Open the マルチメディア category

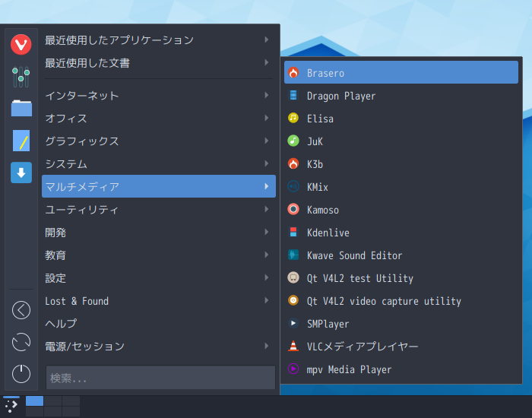pos(159,186)
